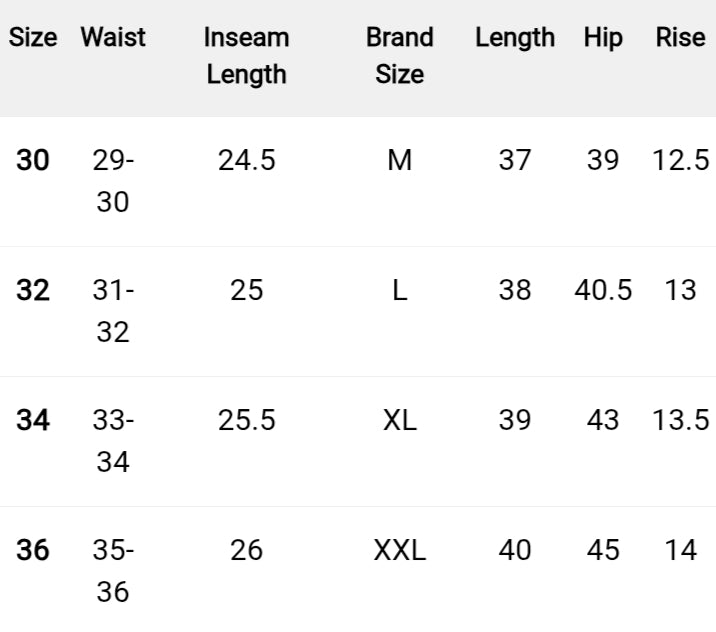The height and width of the screenshot is (632, 716).
Task: Select the bold size 34 row label
Action: [33, 420]
